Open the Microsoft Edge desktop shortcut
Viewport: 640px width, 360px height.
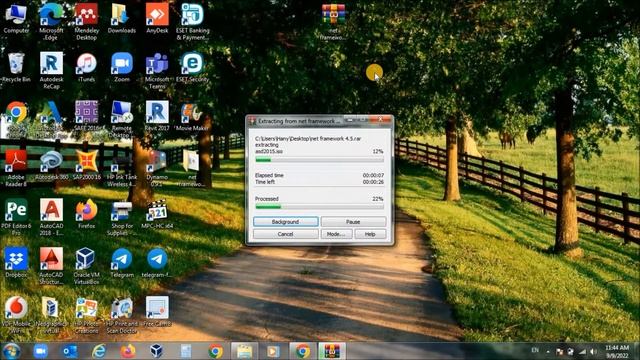tap(51, 22)
